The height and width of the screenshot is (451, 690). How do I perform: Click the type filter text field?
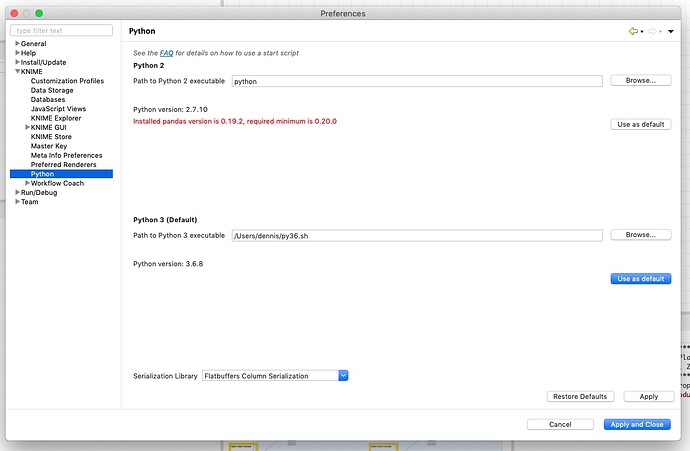(x=61, y=30)
